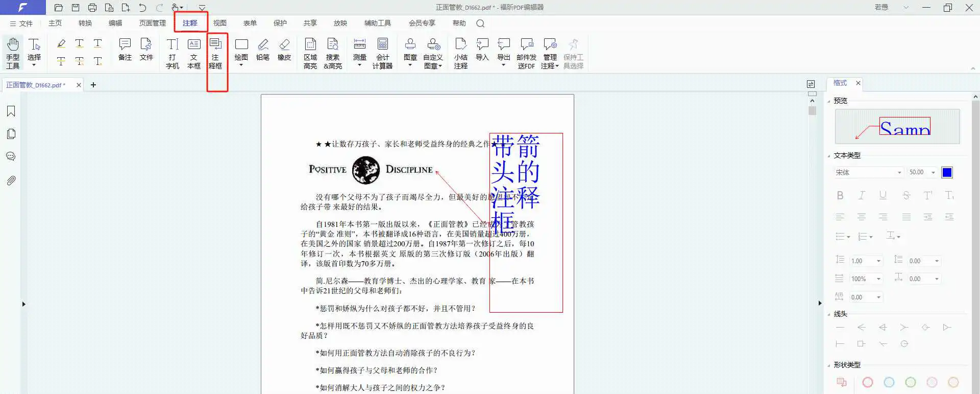Viewport: 980px width, 394px height.
Task: Choose the Text Box tool (文本框)
Action: 194,53
